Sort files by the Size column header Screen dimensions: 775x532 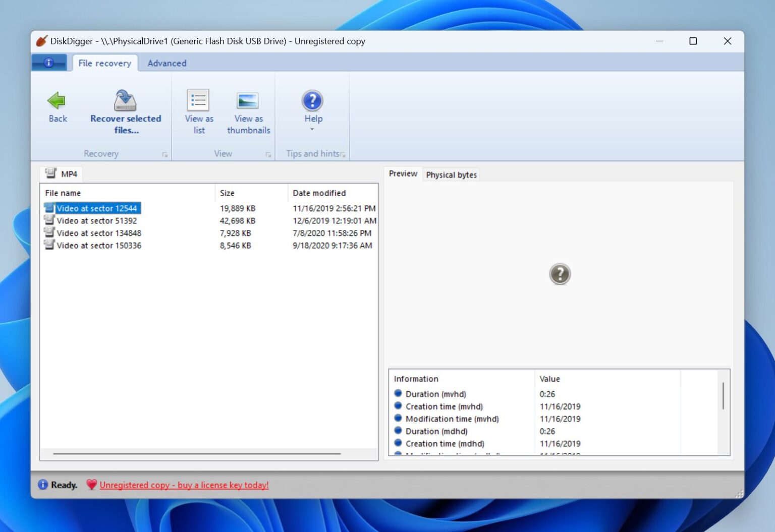point(227,193)
